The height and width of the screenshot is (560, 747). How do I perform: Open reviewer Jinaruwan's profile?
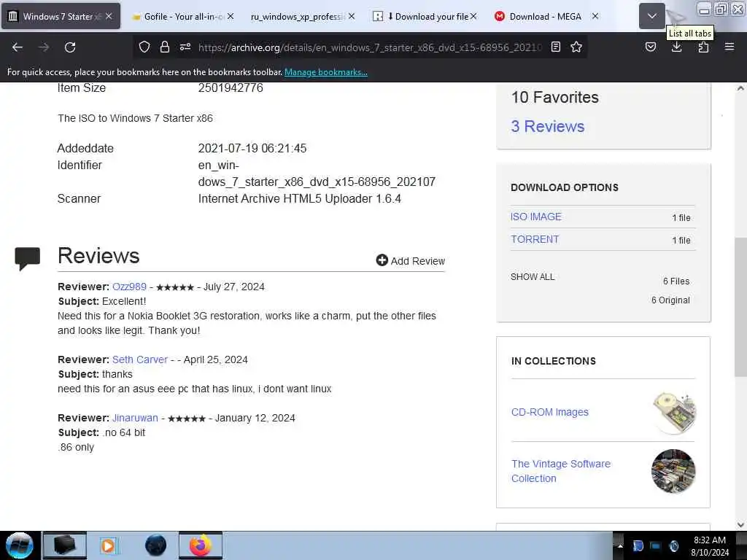(x=135, y=418)
